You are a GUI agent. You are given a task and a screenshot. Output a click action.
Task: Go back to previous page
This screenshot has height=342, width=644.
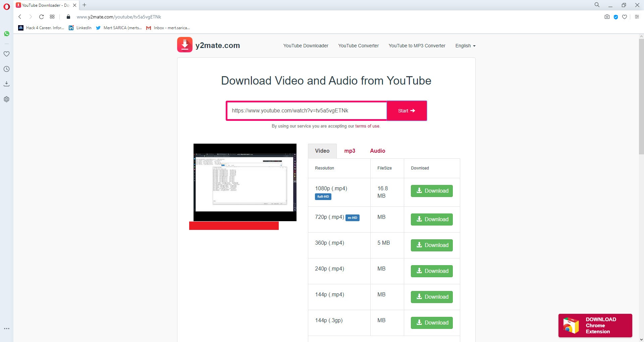coord(20,17)
